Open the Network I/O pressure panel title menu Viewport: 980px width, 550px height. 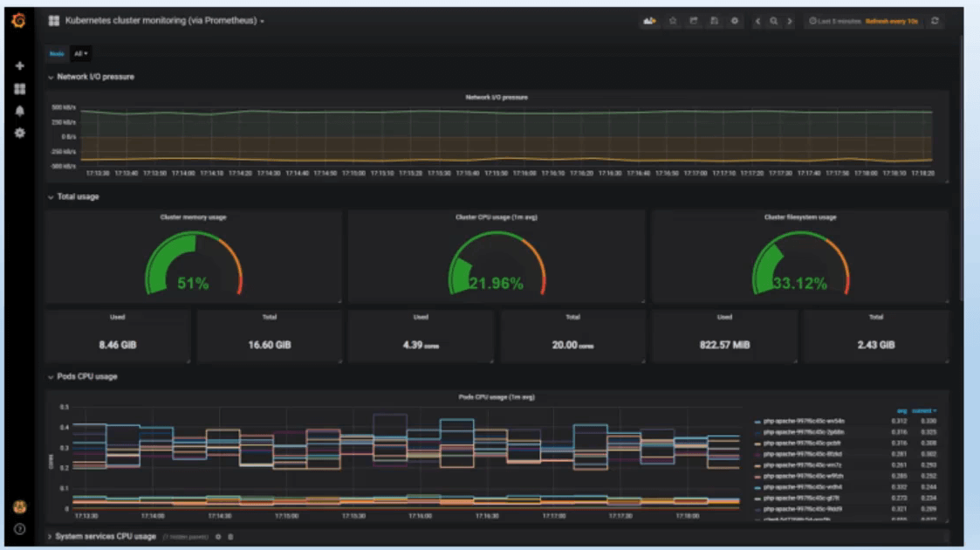497,98
